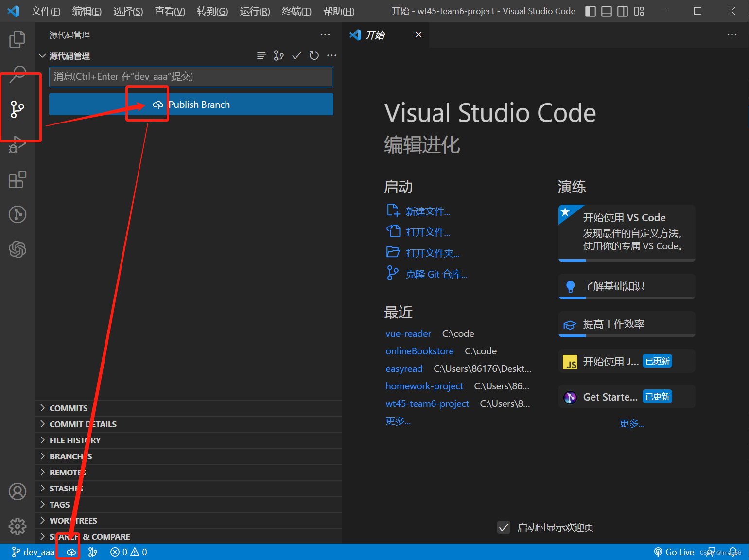The width and height of the screenshot is (749, 560).
Task: Toggle panel layout icon in title bar
Action: pos(607,11)
